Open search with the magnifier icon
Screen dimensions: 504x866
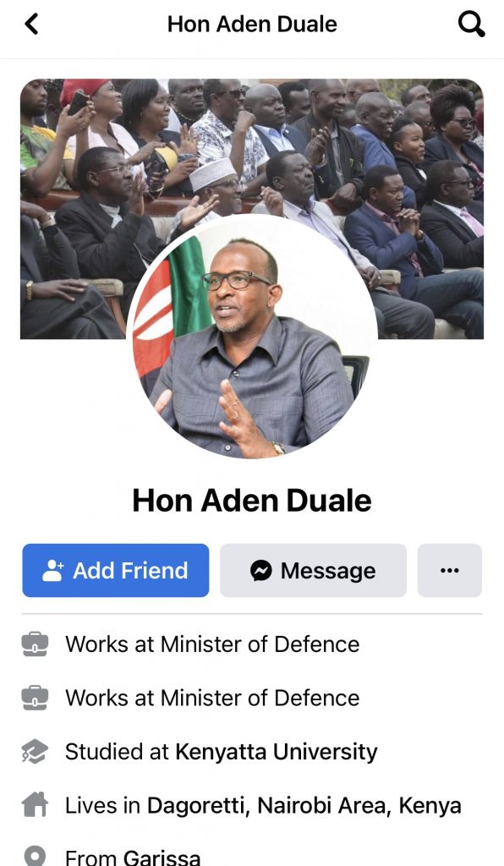pyautogui.click(x=471, y=25)
